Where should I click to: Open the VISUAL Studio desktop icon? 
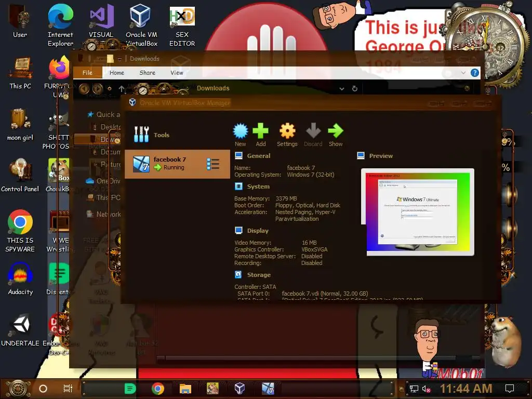coord(101,21)
